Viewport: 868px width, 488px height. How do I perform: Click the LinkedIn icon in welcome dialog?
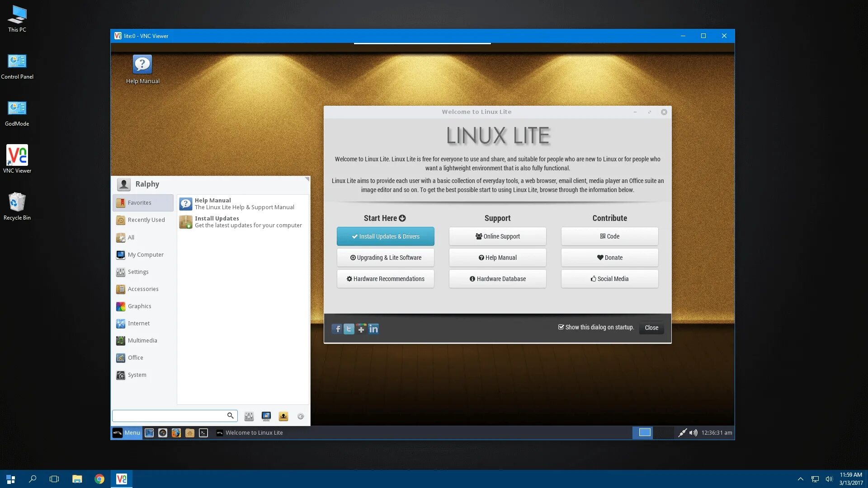tap(373, 329)
